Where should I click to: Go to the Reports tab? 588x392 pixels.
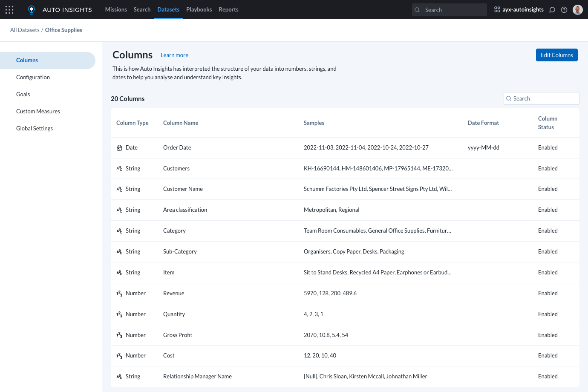[x=228, y=9]
